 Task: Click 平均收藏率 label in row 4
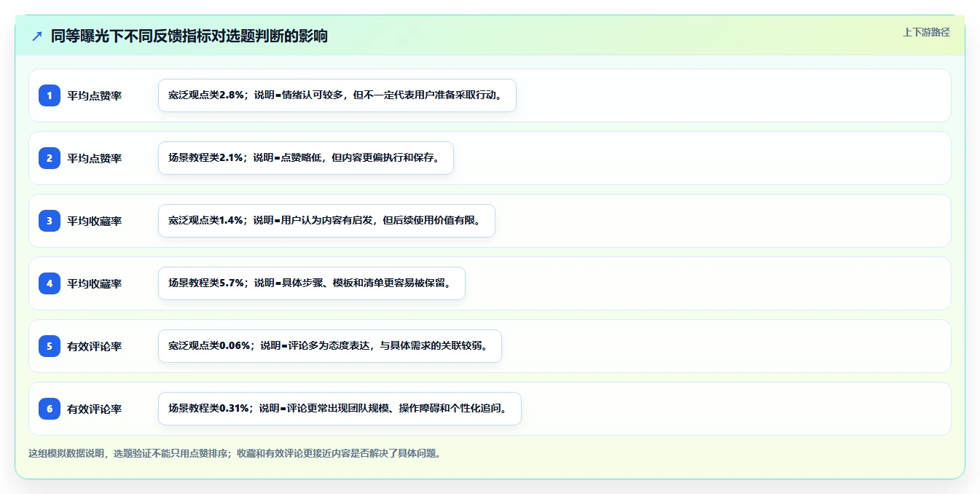(95, 283)
